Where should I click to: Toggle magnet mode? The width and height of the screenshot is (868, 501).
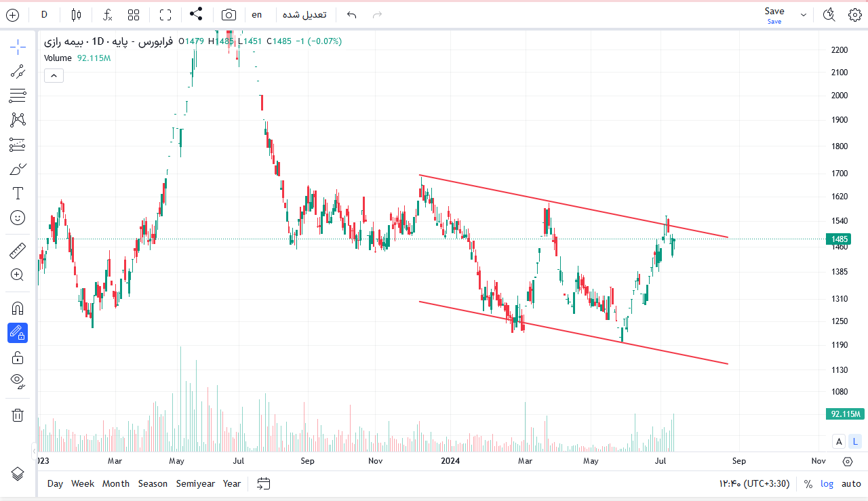[18, 308]
